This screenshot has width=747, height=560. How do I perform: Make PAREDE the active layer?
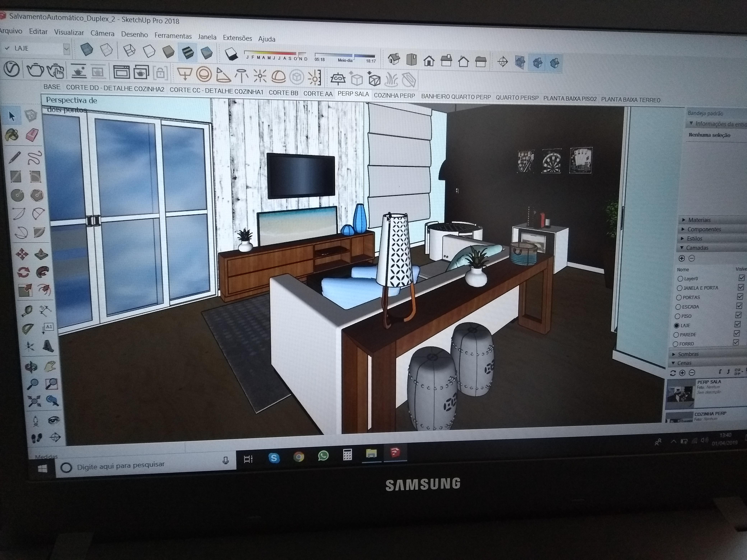tap(676, 335)
